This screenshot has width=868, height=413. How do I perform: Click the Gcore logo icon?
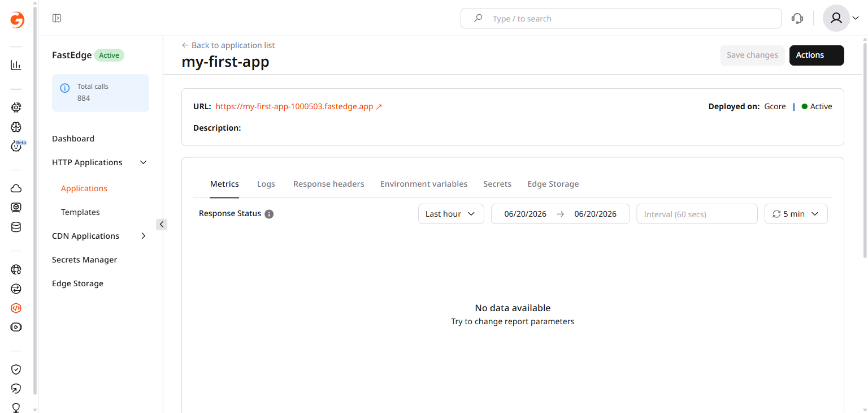[x=17, y=20]
